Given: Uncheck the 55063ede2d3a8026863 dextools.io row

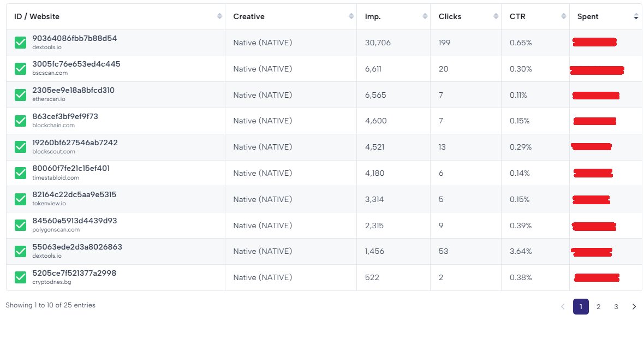Looking at the screenshot, I should coord(21,251).
